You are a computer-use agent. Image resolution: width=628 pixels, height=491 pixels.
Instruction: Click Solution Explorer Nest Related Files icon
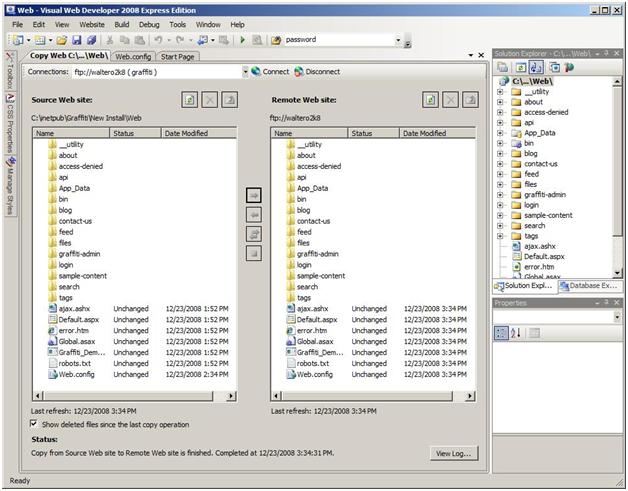tap(535, 67)
